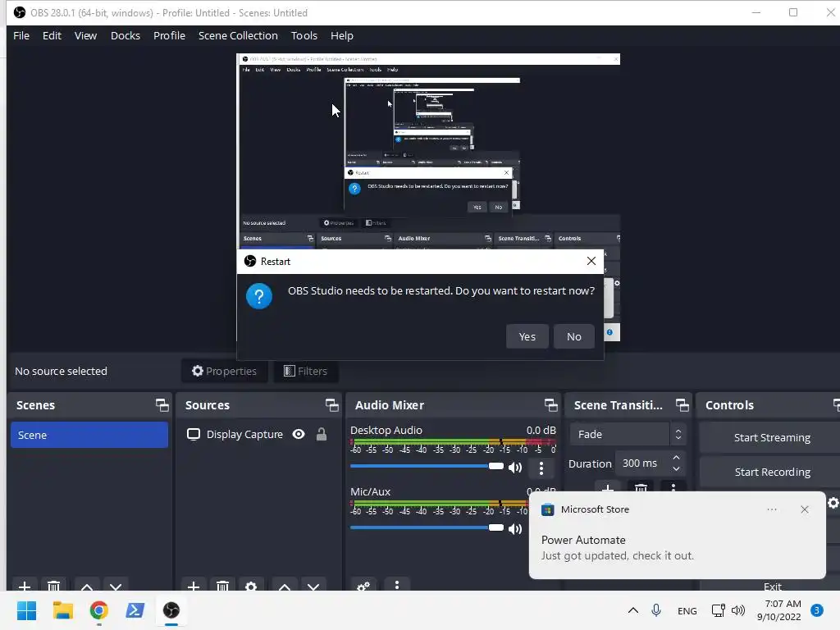Screen dimensions: 840x630
Task: Click Yes to restart OBS Studio
Action: (x=527, y=336)
